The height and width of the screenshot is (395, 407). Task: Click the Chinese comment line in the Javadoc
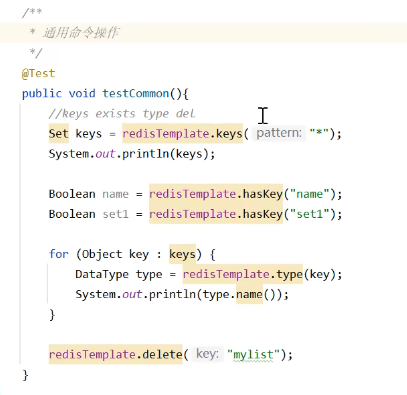click(81, 33)
